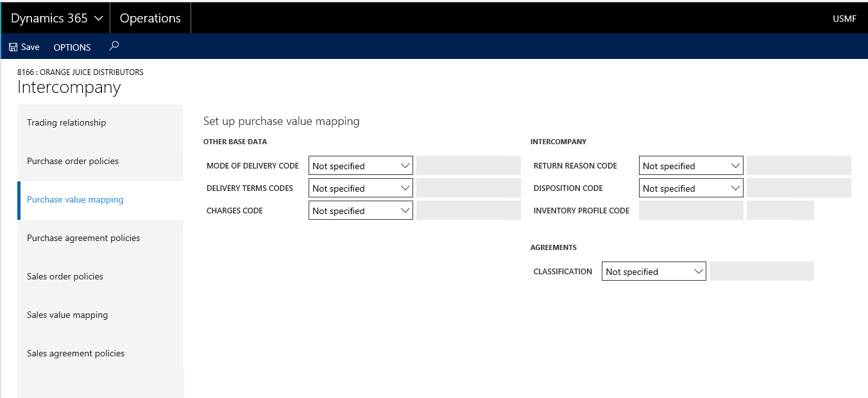Viewport: 868px width, 398px height.
Task: Select the Purchase value mapping tab
Action: (x=75, y=200)
